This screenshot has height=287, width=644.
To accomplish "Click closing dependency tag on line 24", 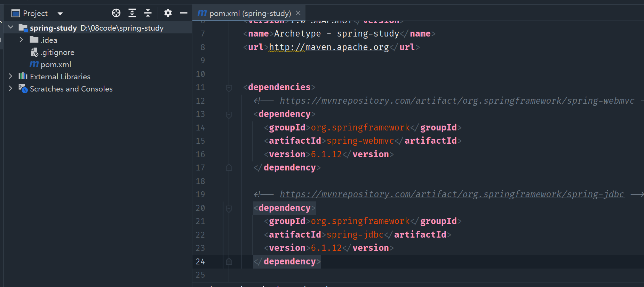I will [x=287, y=261].
